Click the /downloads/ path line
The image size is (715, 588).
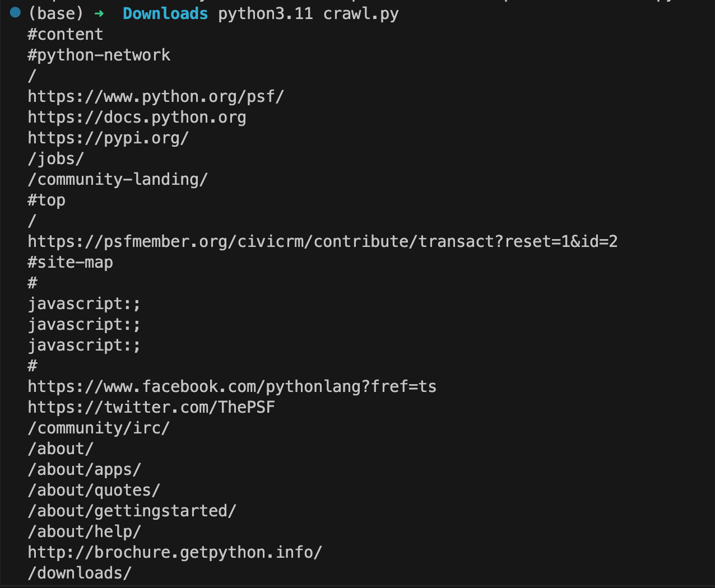point(80,573)
